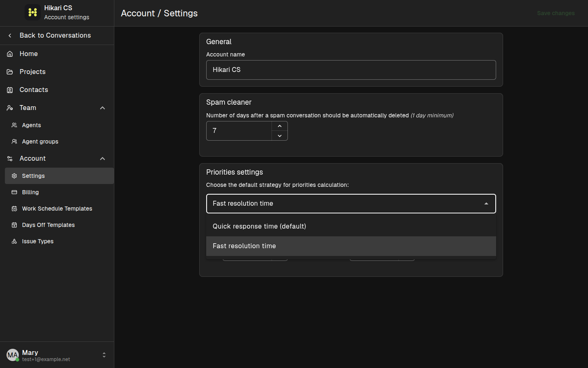This screenshot has height=368, width=588.
Task: Click the Issue Types icon
Action: point(14,241)
